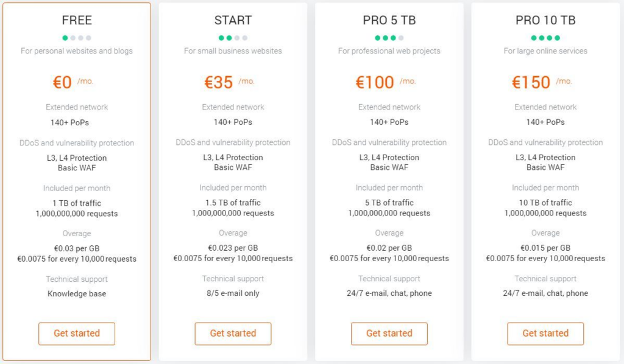Choose Get started for PRO 10 TB

pos(545,334)
